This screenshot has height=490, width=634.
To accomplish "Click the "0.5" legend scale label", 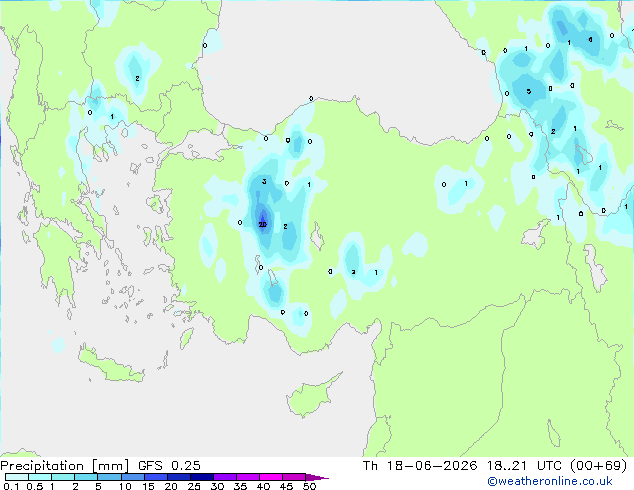I will click(x=35, y=486).
